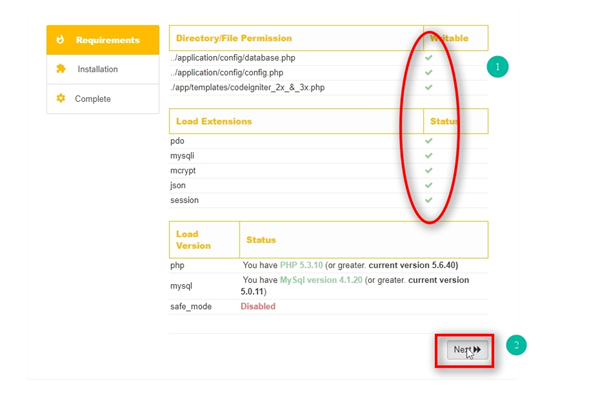Click the checkmark for codeigniter_2x_&_3x.php row
The image size is (600, 415).
(x=429, y=87)
